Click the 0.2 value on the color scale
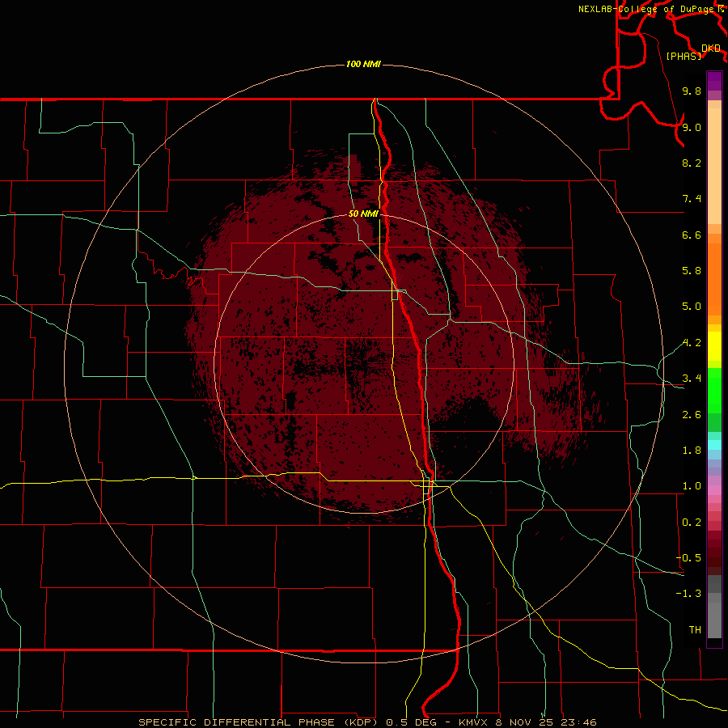Viewport: 728px width, 728px height. (x=692, y=523)
